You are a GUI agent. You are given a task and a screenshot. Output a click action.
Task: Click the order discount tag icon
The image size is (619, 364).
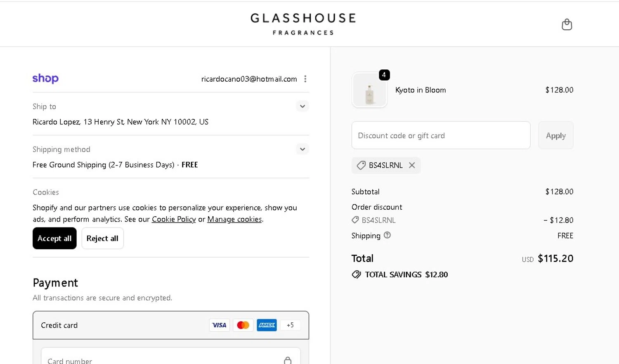coord(355,220)
